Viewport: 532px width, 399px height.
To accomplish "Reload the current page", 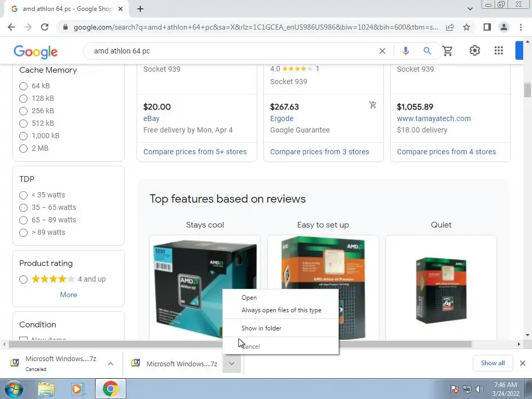I will click(x=45, y=27).
